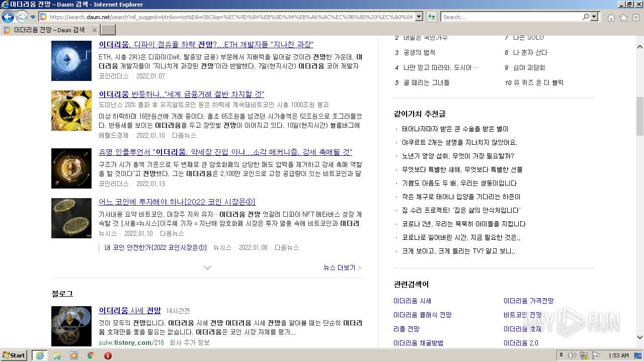This screenshot has width=644, height=362.
Task: Open the Windows Start button
Action: tap(14, 355)
